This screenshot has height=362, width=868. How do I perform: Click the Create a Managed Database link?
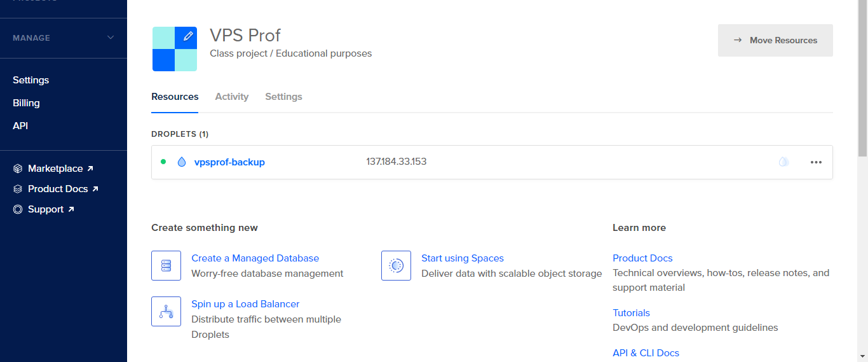[x=255, y=258]
